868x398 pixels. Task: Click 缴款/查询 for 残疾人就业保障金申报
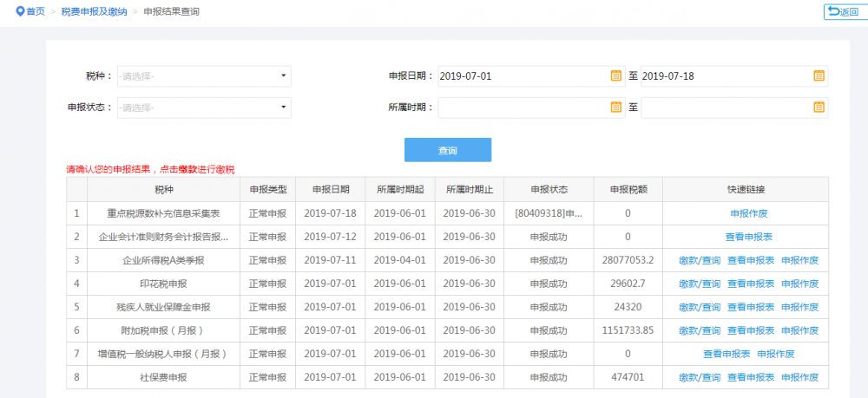point(700,307)
